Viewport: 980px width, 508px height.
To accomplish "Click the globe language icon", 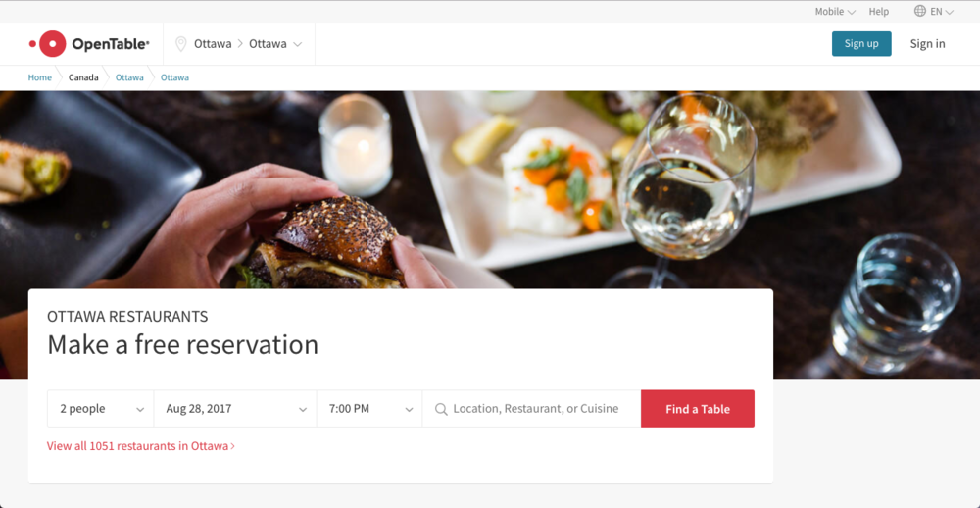I will click(x=920, y=11).
